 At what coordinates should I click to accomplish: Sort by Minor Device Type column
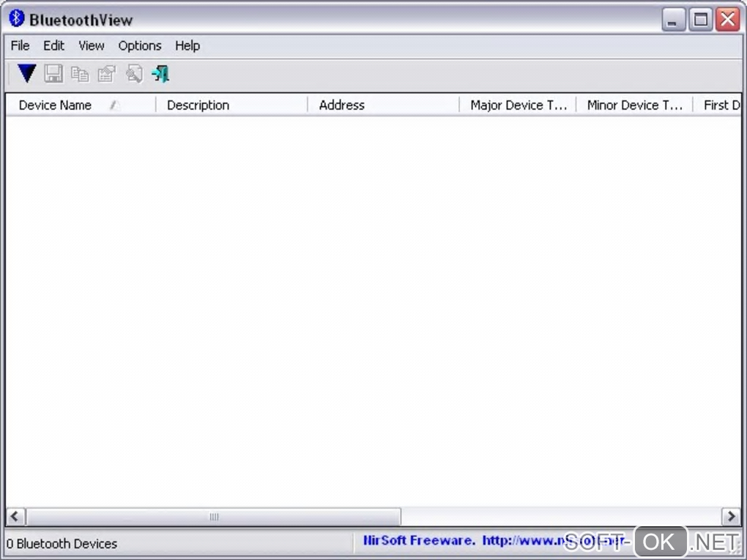point(634,105)
